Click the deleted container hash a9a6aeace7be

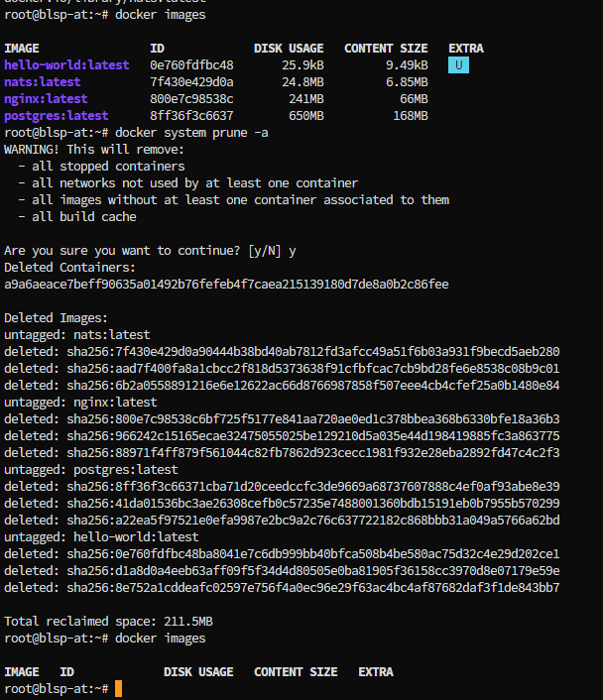(226, 285)
